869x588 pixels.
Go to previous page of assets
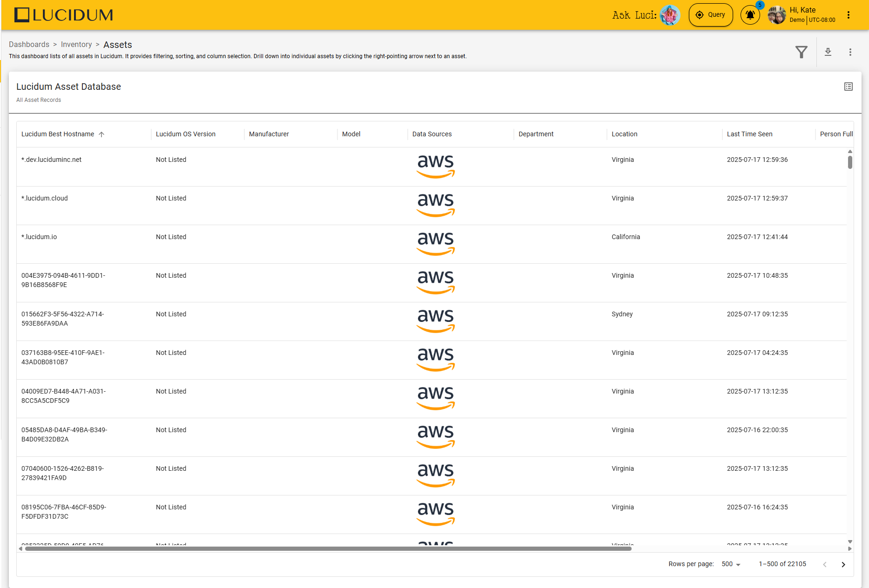[825, 564]
